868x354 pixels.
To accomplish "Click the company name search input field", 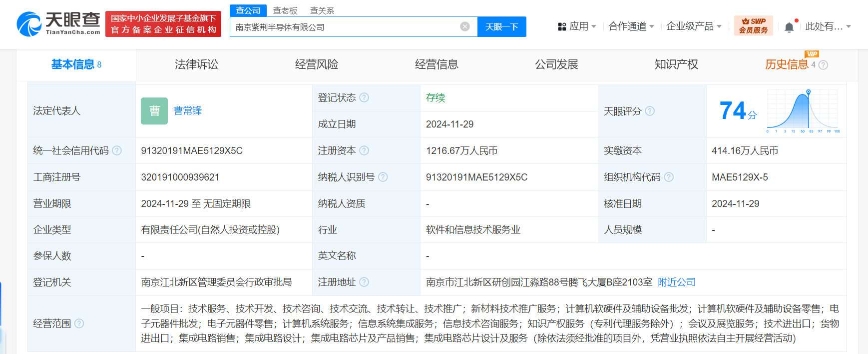I will tap(345, 27).
